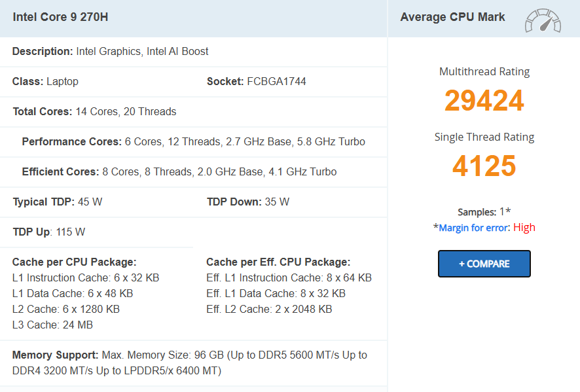This screenshot has width=580, height=392.
Task: Click the Samples: 1* label
Action: (484, 212)
